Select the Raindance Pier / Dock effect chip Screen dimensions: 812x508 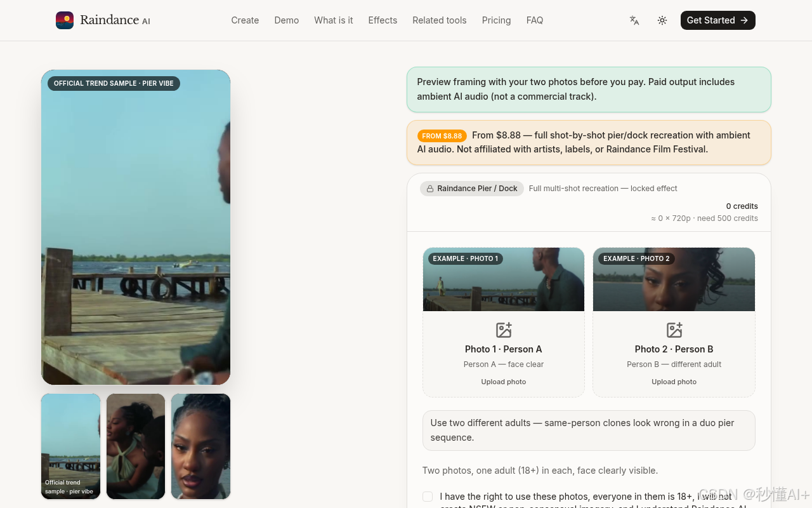[472, 189]
